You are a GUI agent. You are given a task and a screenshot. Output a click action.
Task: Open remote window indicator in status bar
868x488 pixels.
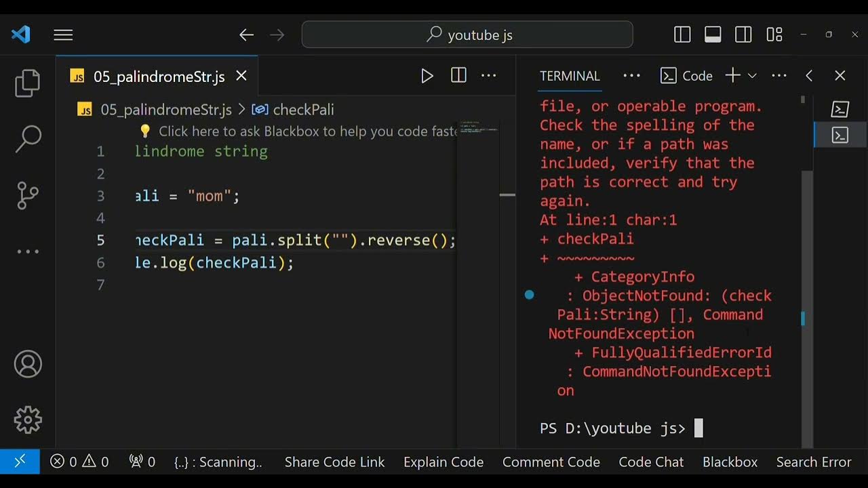[20, 462]
